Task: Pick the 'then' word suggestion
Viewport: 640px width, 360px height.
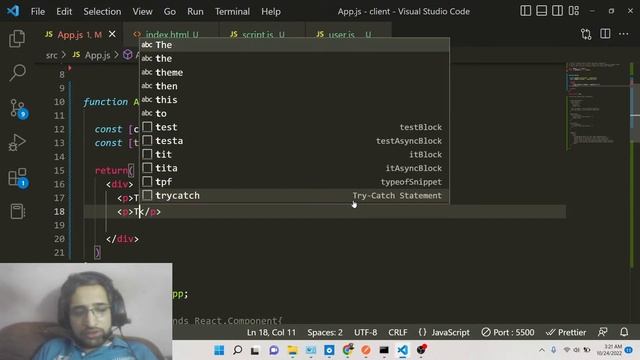Action: pyautogui.click(x=294, y=86)
